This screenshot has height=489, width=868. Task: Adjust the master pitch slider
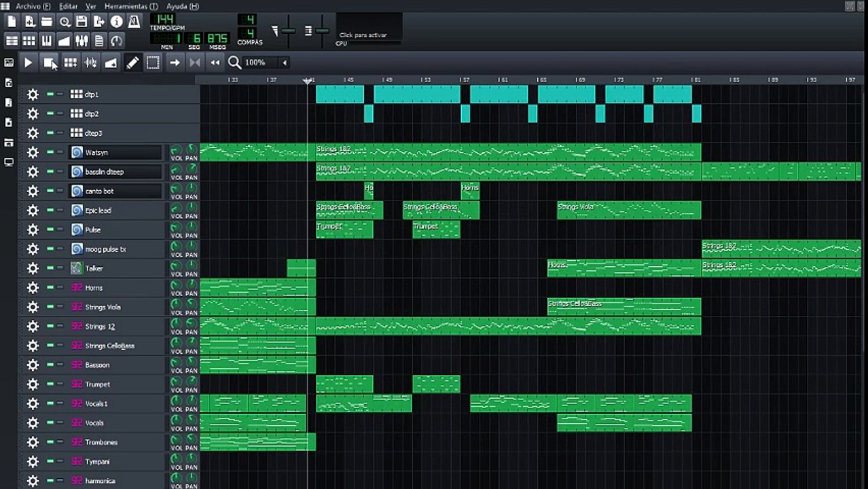(322, 31)
